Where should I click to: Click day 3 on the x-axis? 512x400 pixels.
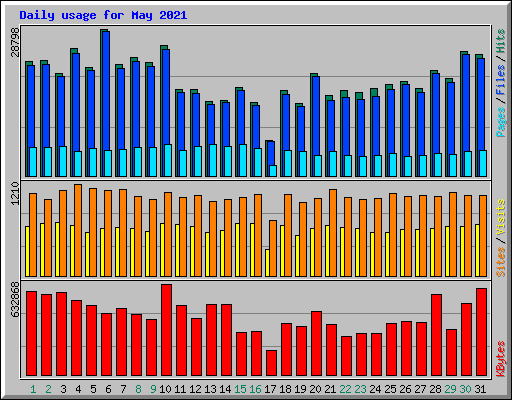point(63,389)
